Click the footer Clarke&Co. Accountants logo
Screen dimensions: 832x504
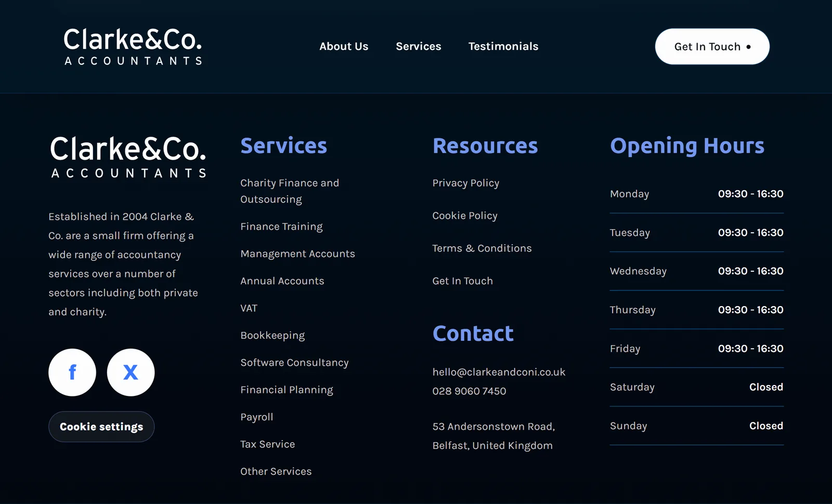point(128,157)
